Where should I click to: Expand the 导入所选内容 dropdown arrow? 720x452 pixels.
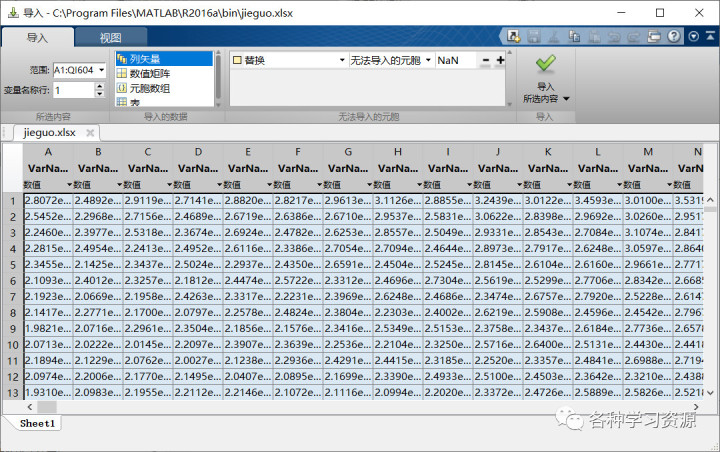566,99
